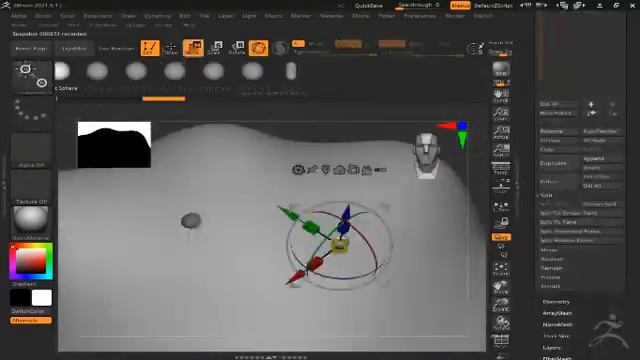
Task: Click the Actual size icon
Action: 501,132
